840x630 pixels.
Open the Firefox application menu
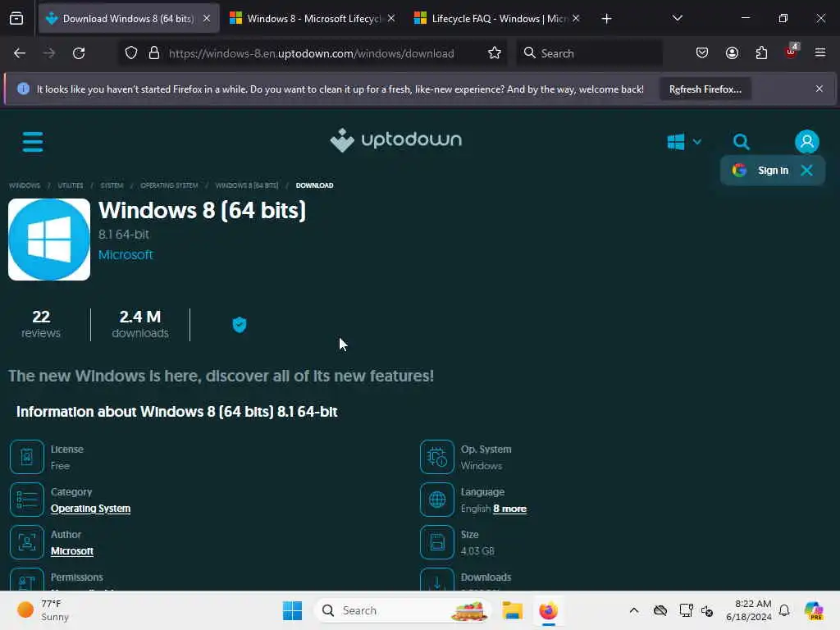(820, 52)
